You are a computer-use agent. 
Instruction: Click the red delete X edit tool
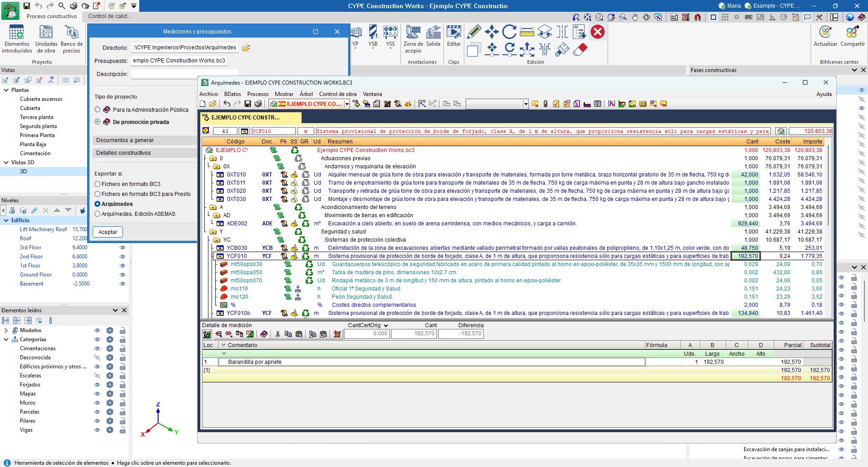[x=598, y=32]
